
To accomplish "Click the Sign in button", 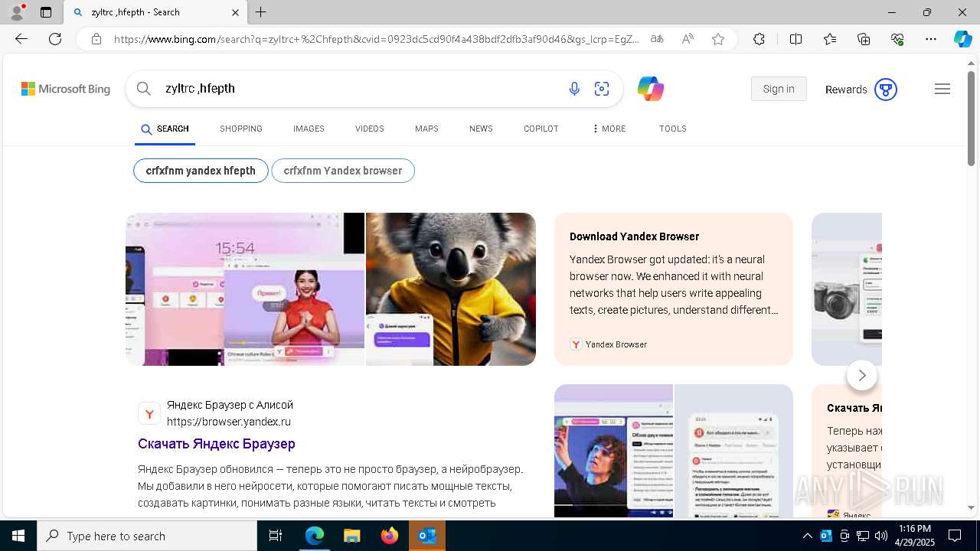I will [779, 89].
